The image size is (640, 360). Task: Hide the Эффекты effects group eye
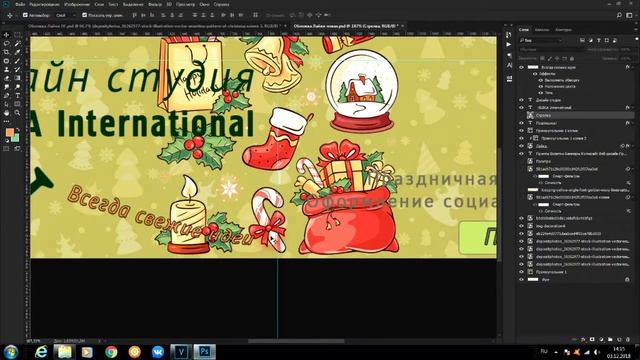(535, 74)
